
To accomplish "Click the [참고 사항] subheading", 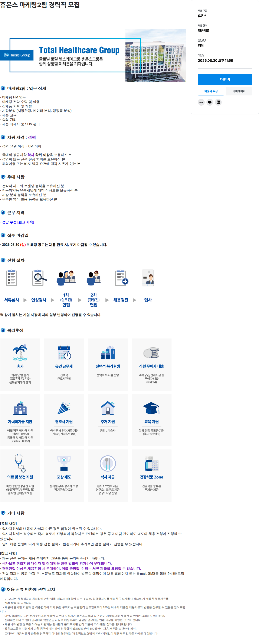I will point(8,553).
